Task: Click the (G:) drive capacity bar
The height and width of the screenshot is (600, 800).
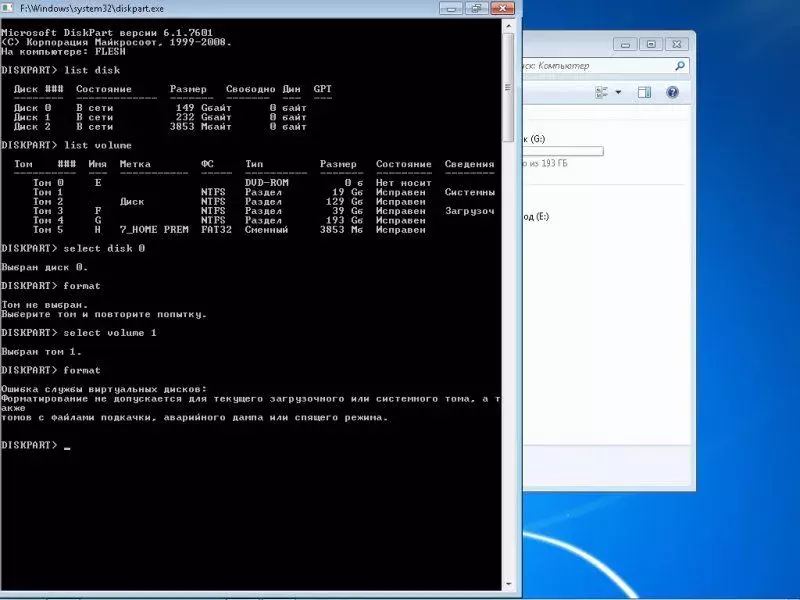Action: tap(563, 151)
